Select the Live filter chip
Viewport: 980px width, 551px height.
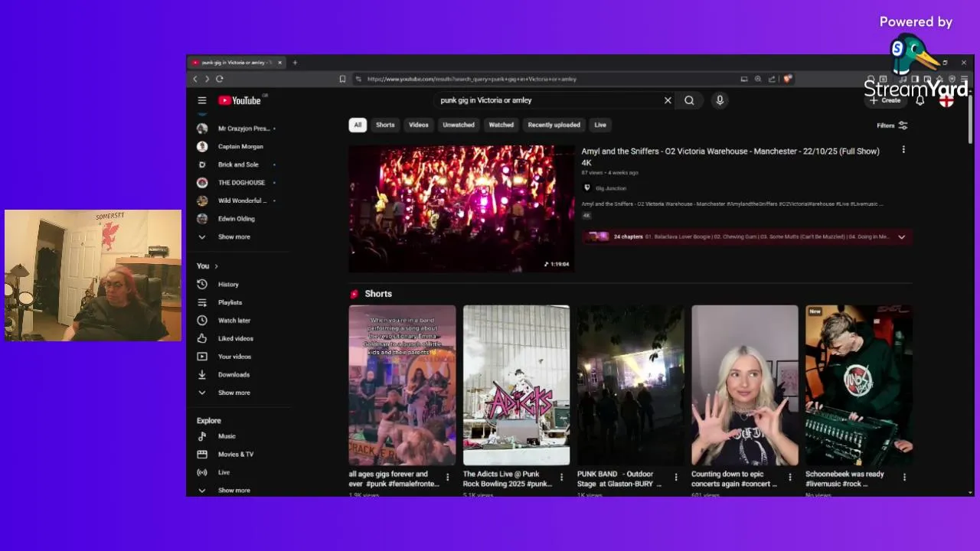(600, 125)
